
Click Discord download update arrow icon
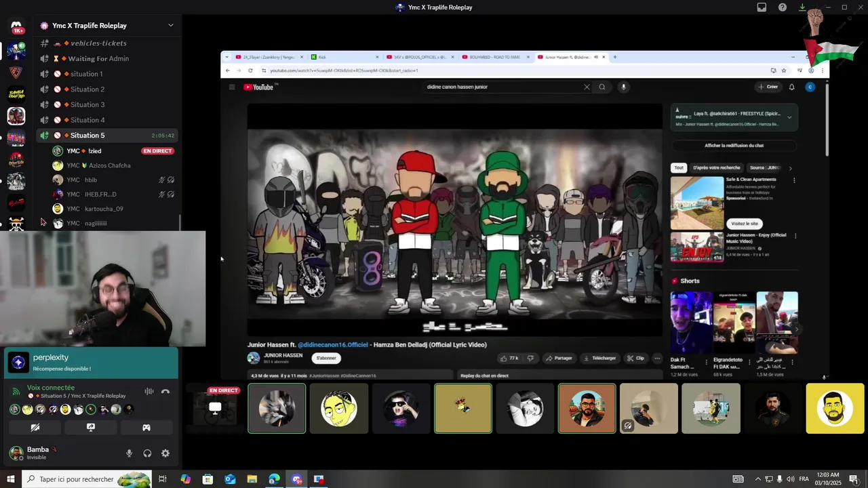tap(802, 7)
